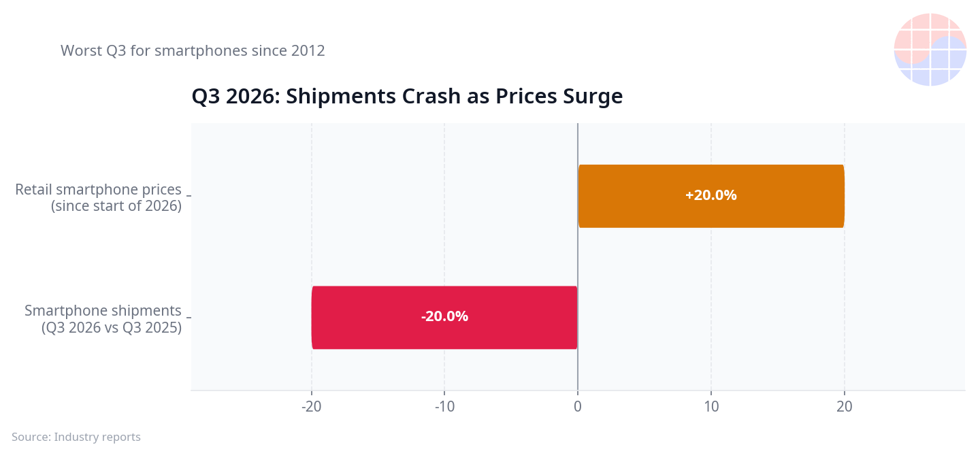This screenshot has width=980, height=449.
Task: Click the 0 x-axis tick label
Action: pos(578,406)
